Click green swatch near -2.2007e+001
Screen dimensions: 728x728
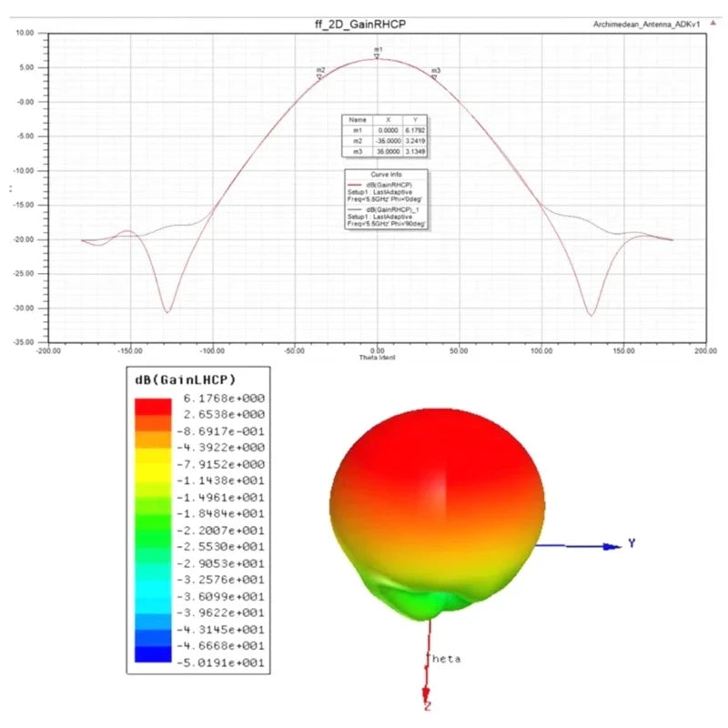pyautogui.click(x=153, y=538)
